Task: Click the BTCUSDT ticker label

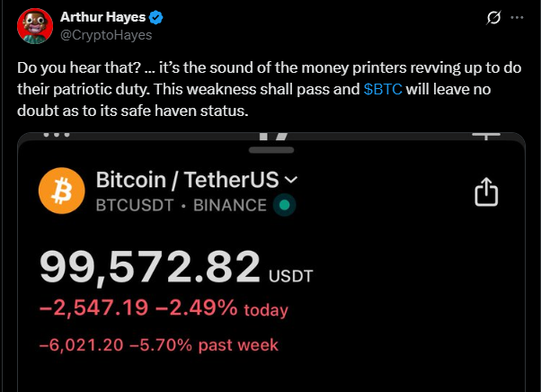Action: tap(135, 205)
